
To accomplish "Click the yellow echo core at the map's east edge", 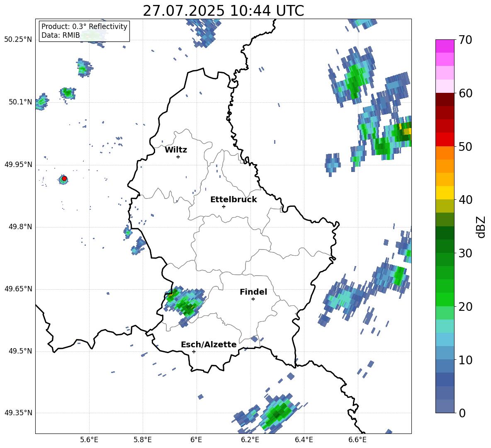I will pos(406,131).
